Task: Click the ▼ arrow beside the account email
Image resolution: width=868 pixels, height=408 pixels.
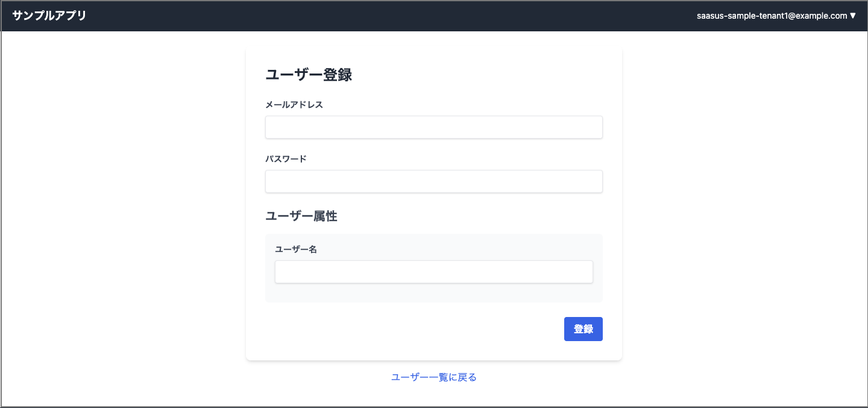Action: point(852,16)
